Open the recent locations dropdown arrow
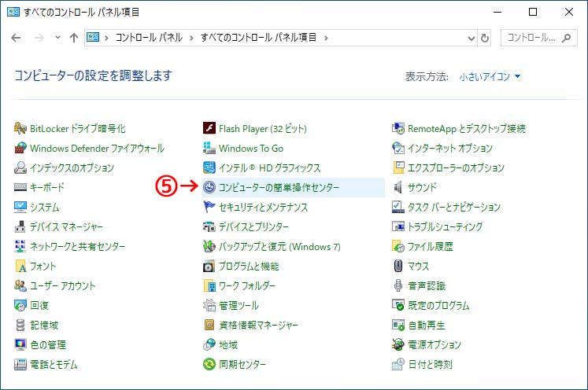This screenshot has width=588, height=390. pyautogui.click(x=57, y=37)
